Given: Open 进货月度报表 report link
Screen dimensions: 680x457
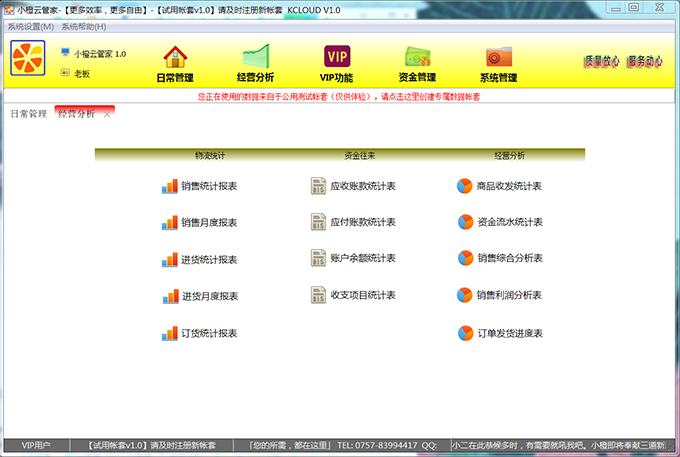Looking at the screenshot, I should click(x=210, y=296).
